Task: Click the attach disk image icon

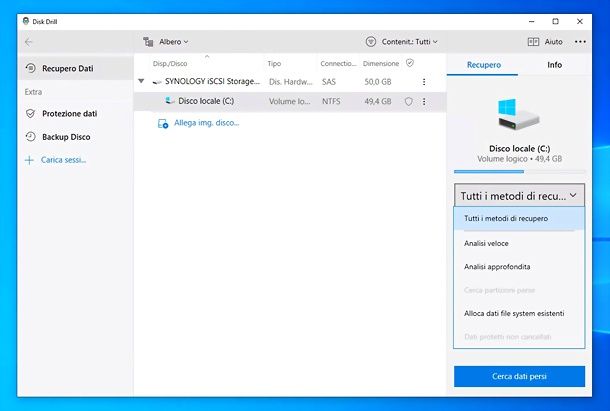Action: click(x=163, y=124)
